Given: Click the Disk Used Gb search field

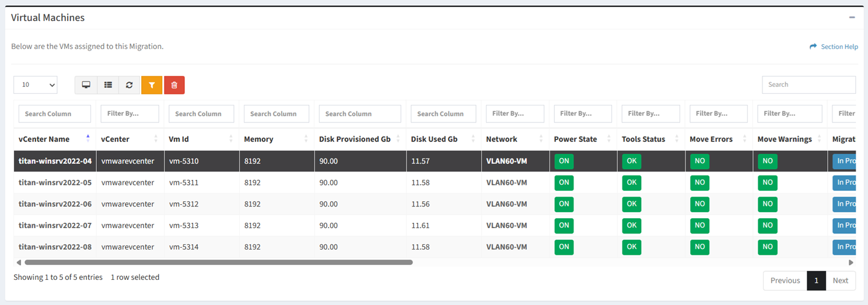Looking at the screenshot, I should [443, 114].
